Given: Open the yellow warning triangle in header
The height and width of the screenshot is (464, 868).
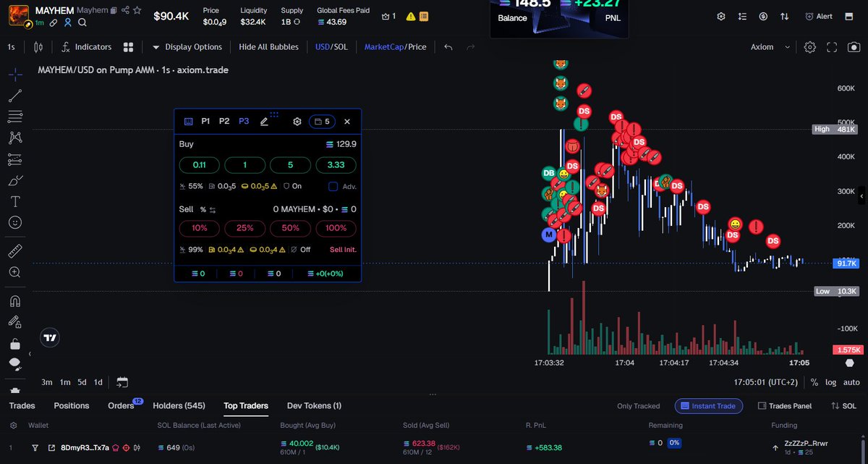Looking at the screenshot, I should (x=411, y=16).
